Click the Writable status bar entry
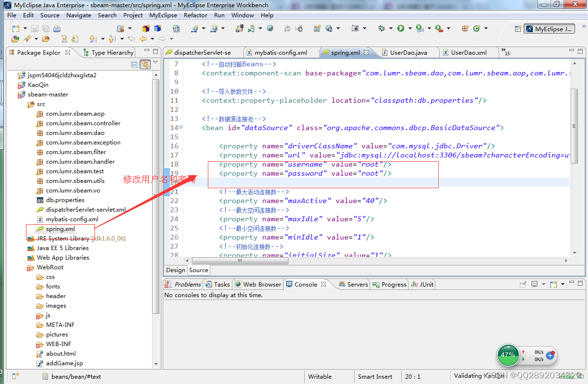The height and width of the screenshot is (384, 588). [320, 376]
